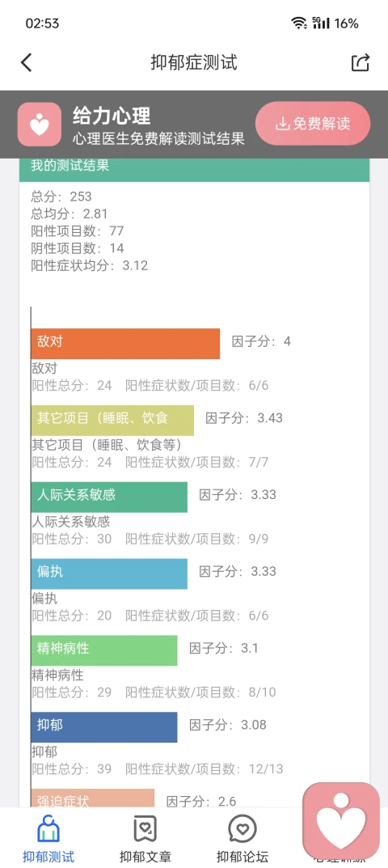Tap the 强迫症状 bar

[x=92, y=798]
